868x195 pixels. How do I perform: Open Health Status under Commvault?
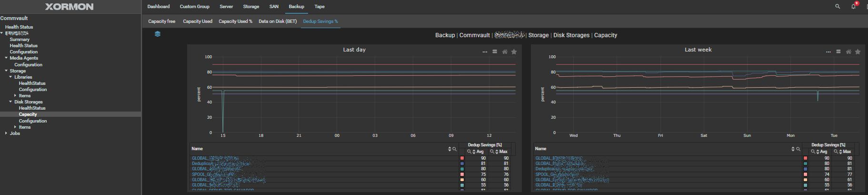(19, 27)
